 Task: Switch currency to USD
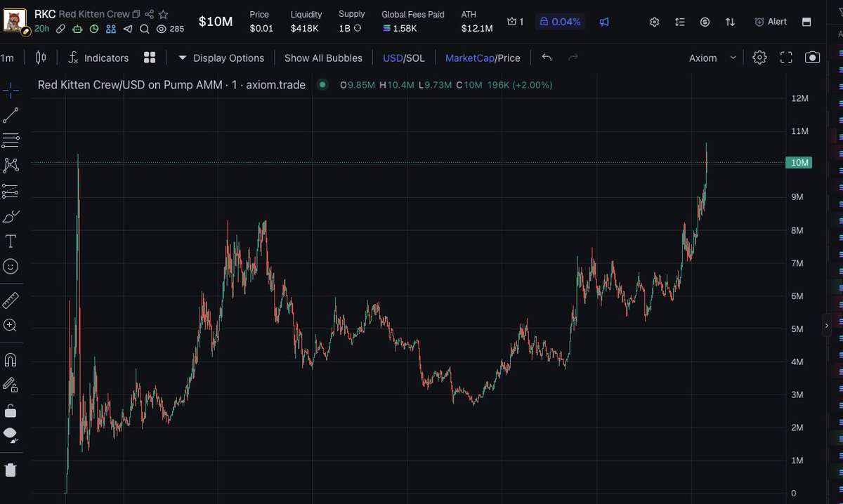[x=392, y=58]
